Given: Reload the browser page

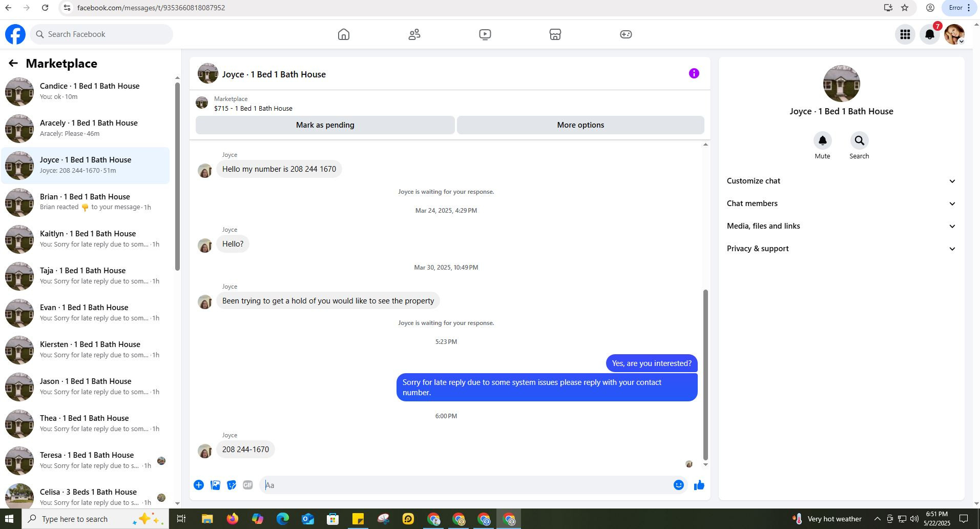Looking at the screenshot, I should (x=45, y=8).
